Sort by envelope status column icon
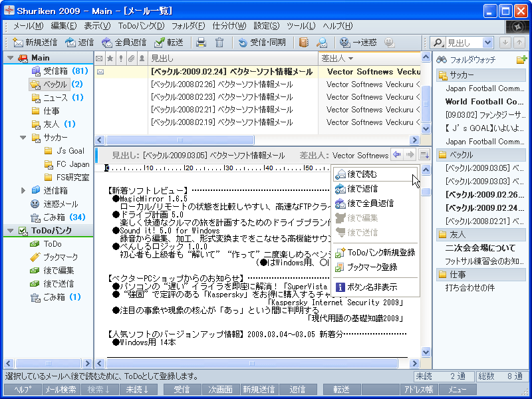This screenshot has width=532, height=399. point(99,59)
